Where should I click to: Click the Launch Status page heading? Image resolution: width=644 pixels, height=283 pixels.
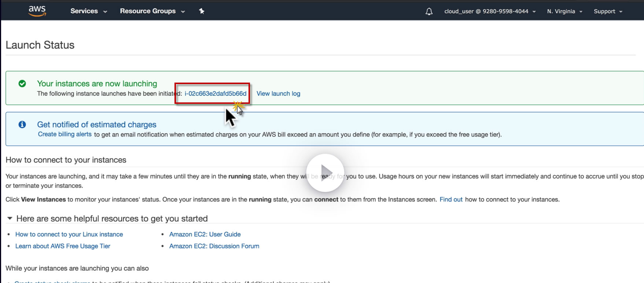point(40,45)
